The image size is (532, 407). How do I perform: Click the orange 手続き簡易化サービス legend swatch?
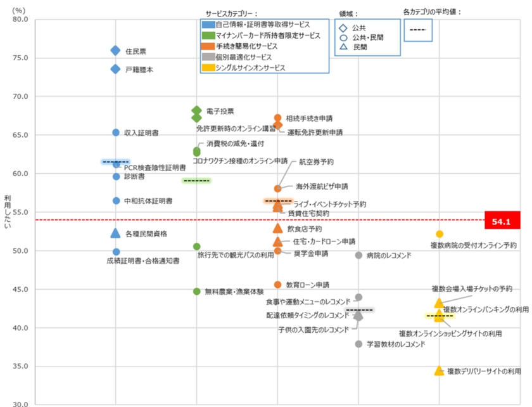click(208, 46)
